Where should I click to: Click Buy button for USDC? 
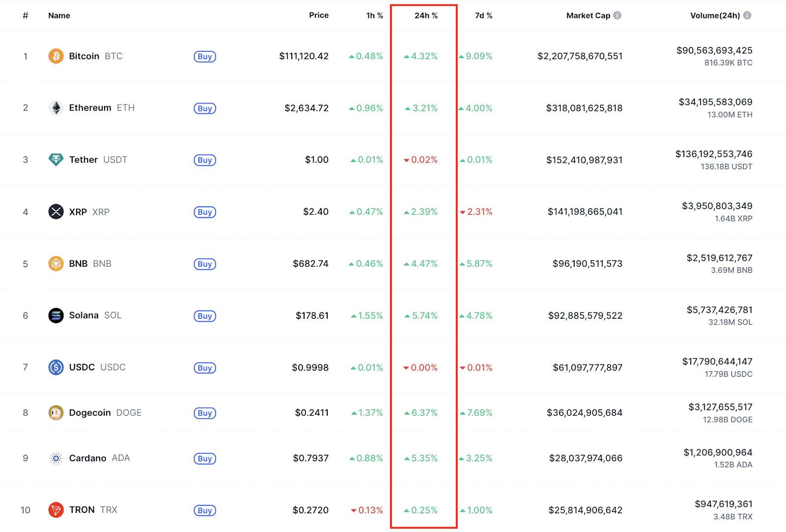[x=205, y=368]
